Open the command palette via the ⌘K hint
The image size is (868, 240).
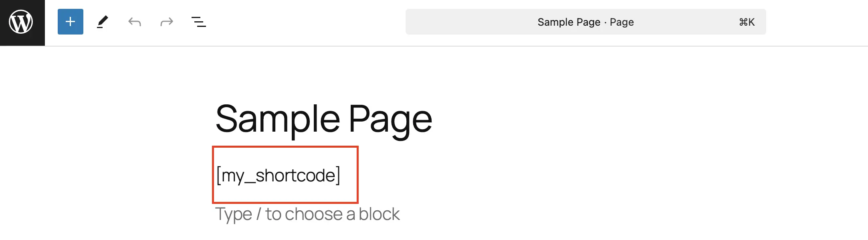[x=748, y=22]
